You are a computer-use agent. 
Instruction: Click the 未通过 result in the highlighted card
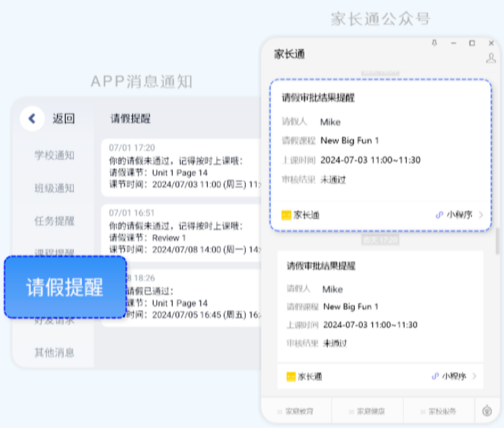click(x=333, y=179)
